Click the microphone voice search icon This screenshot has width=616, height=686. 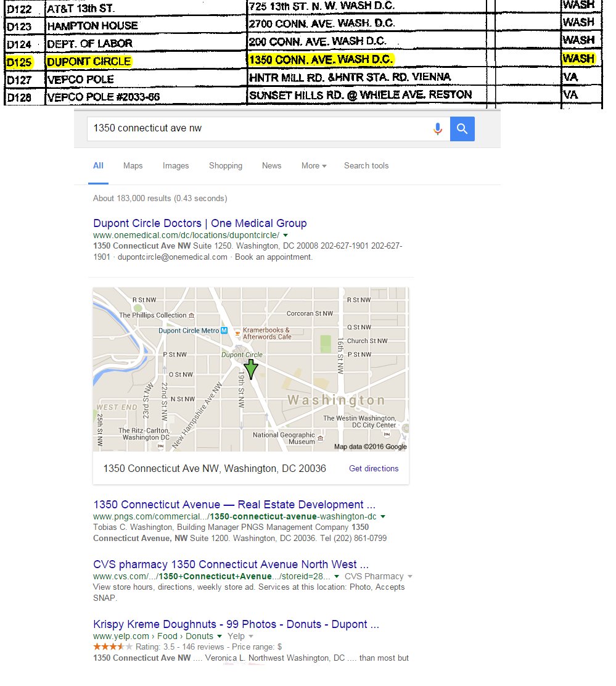(x=438, y=128)
